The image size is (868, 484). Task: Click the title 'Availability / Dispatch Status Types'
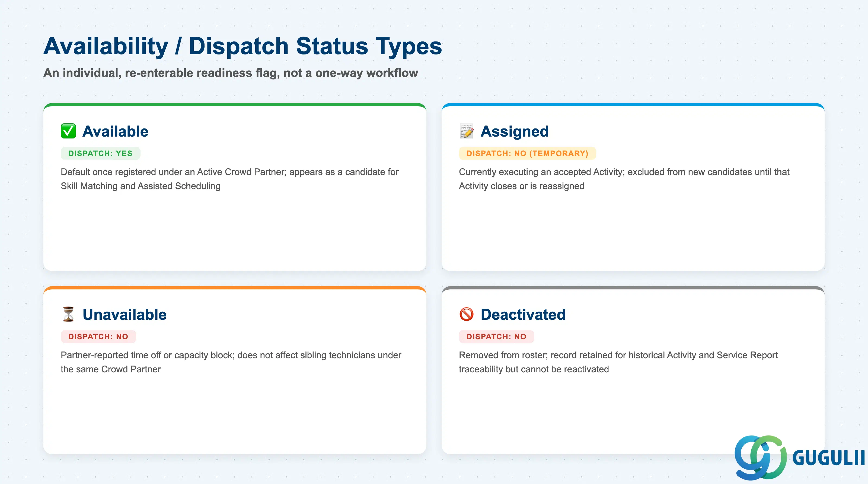[242, 46]
